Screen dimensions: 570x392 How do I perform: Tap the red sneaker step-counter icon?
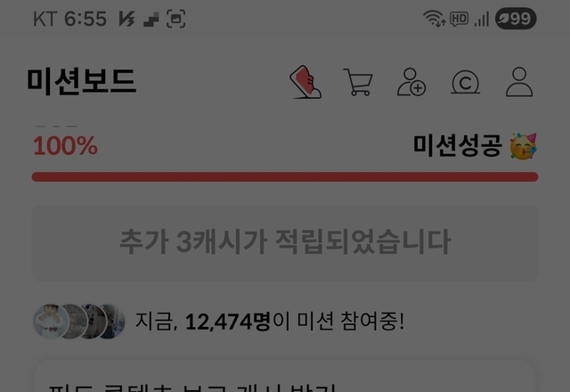point(305,82)
